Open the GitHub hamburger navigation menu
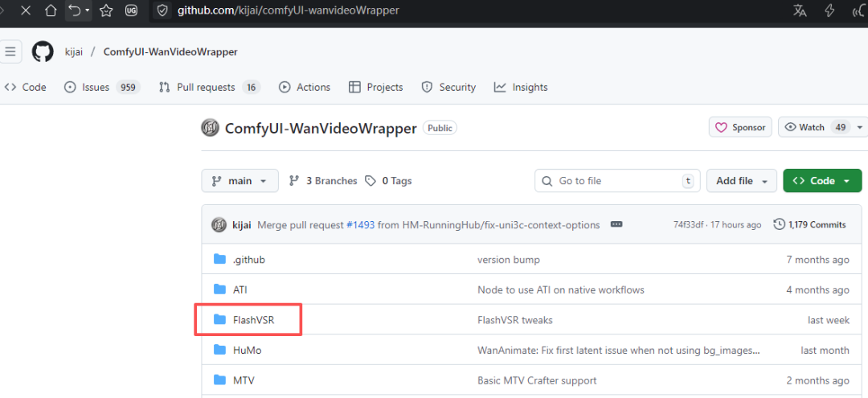 [10, 51]
